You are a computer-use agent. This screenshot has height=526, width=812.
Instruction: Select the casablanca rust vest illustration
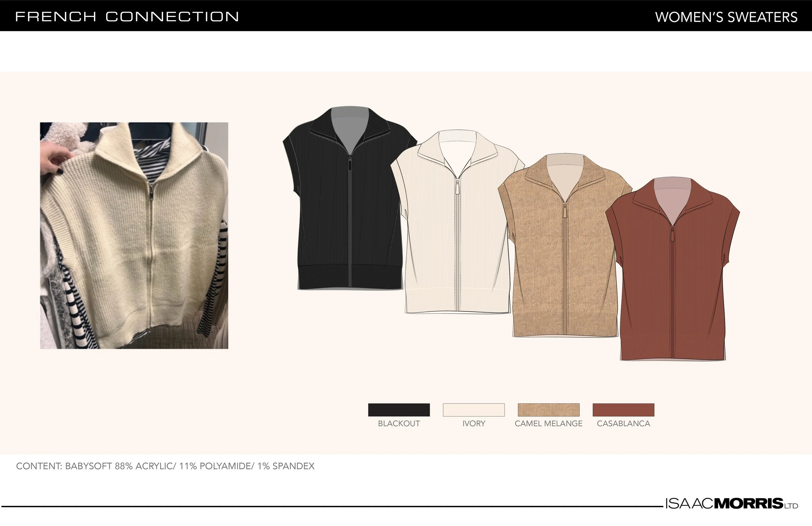pos(672,269)
